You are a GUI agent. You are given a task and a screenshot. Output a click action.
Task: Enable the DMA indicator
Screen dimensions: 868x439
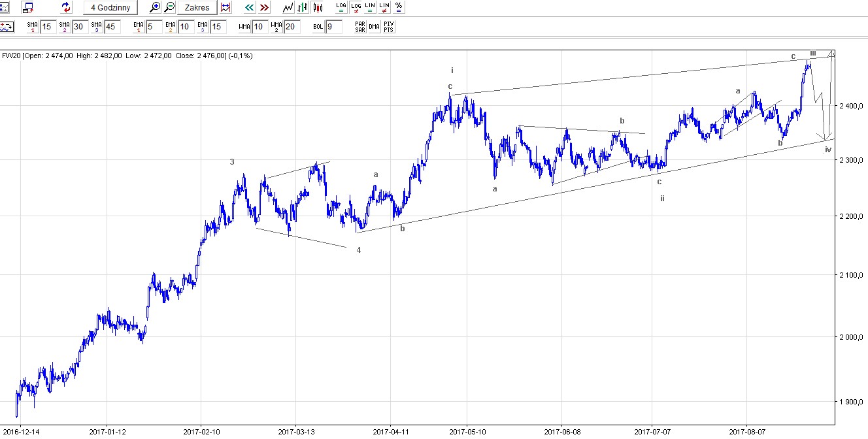coord(374,27)
